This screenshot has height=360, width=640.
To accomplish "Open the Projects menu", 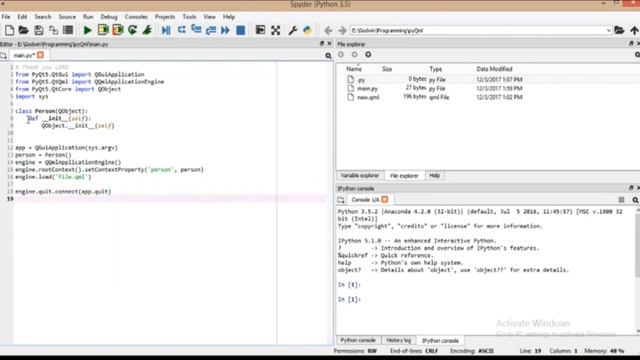I will (x=165, y=17).
